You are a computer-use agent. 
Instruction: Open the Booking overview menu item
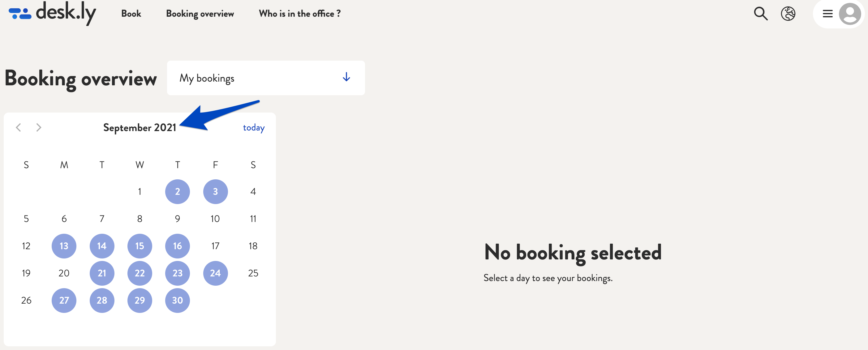199,14
